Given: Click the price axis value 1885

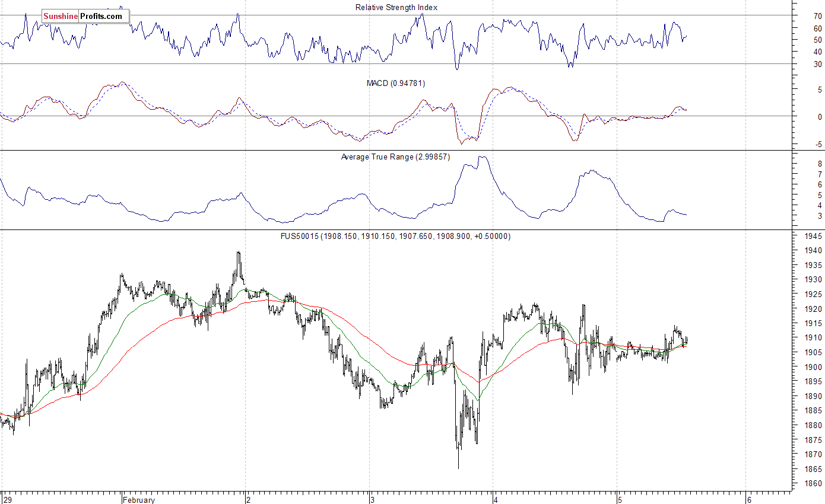Looking at the screenshot, I should pyautogui.click(x=814, y=411).
